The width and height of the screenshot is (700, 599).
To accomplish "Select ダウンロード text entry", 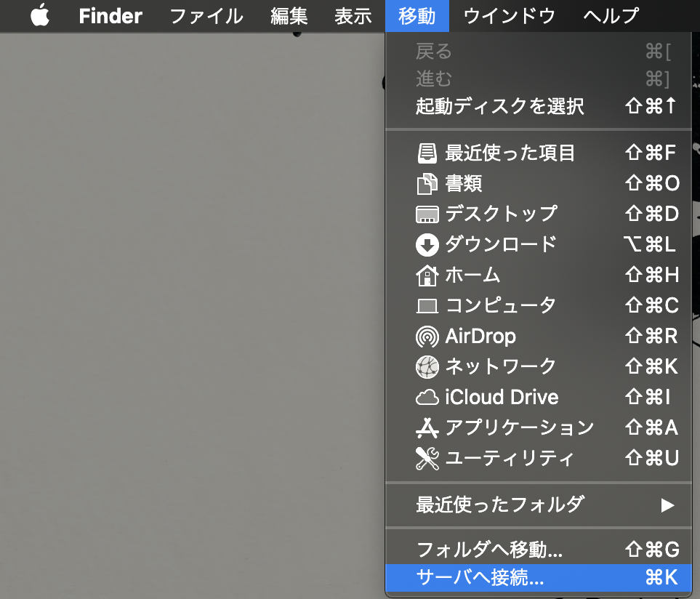I will tap(501, 244).
